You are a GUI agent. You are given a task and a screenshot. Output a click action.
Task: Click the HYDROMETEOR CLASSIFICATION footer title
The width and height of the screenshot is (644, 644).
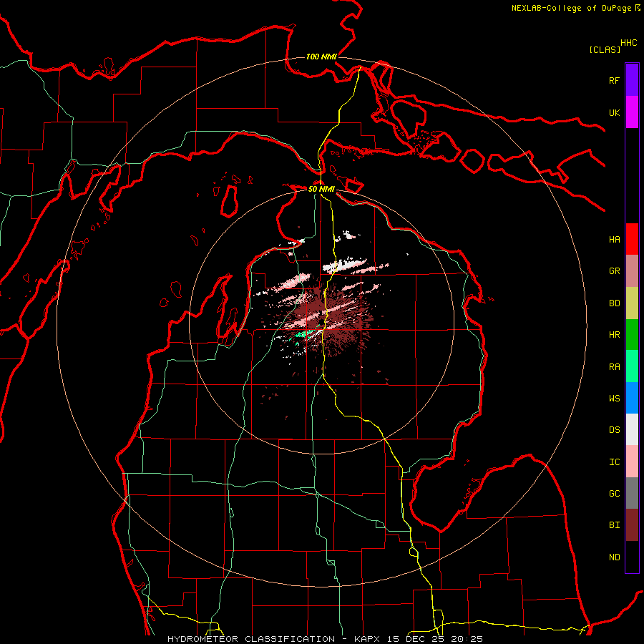(x=251, y=639)
